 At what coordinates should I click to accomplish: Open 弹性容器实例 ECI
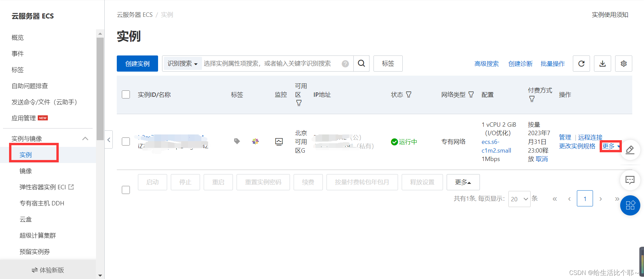43,187
